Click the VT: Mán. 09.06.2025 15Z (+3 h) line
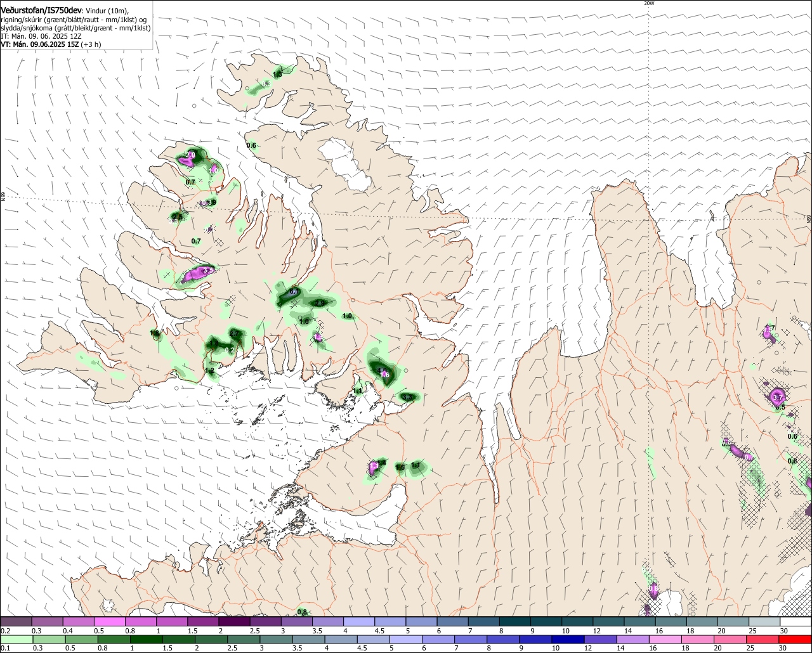Viewport: 812px width, 653px height. (x=51, y=44)
